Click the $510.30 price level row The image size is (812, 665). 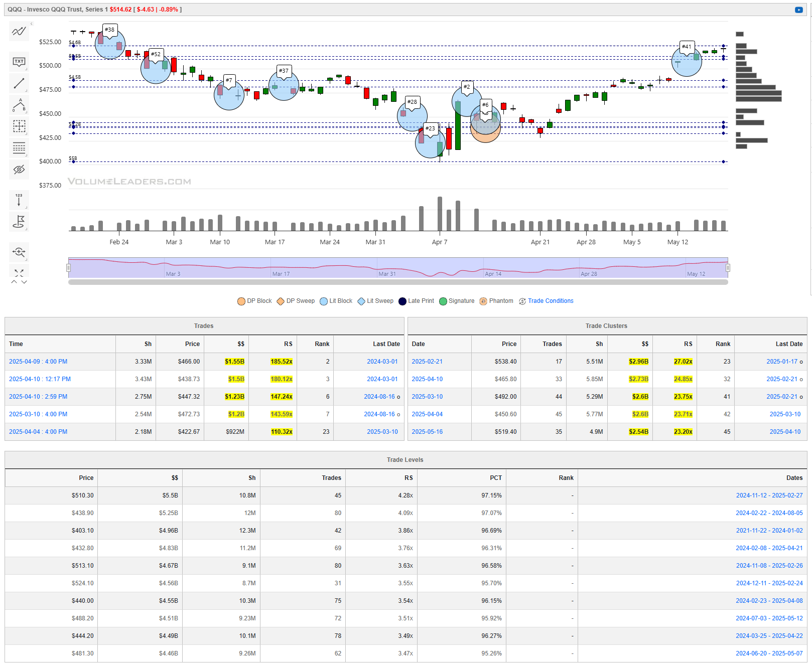[406, 495]
